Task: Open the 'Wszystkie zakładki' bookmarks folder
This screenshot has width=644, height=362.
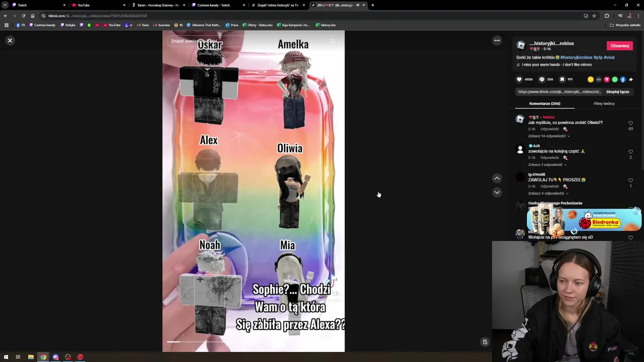Action: 625,25
